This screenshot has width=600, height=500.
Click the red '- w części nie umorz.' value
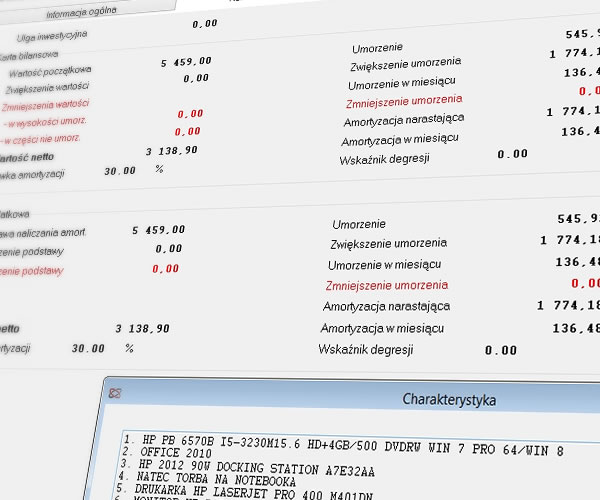click(x=188, y=132)
